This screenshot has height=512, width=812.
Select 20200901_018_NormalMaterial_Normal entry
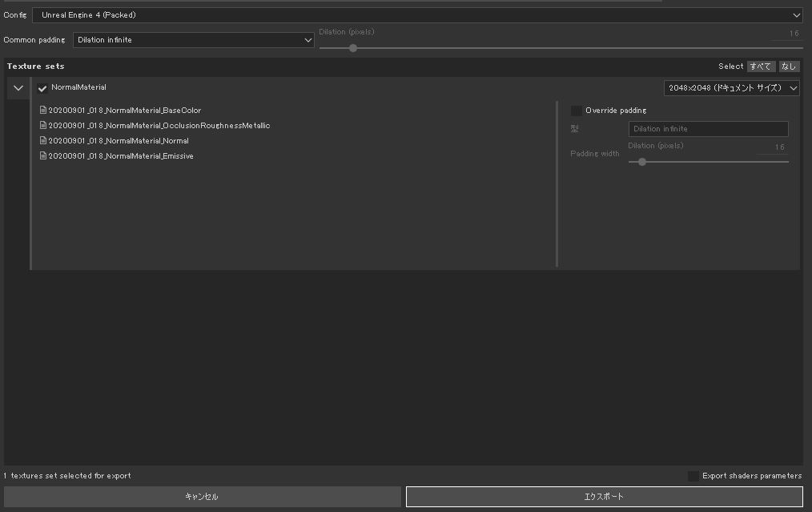pyautogui.click(x=118, y=141)
